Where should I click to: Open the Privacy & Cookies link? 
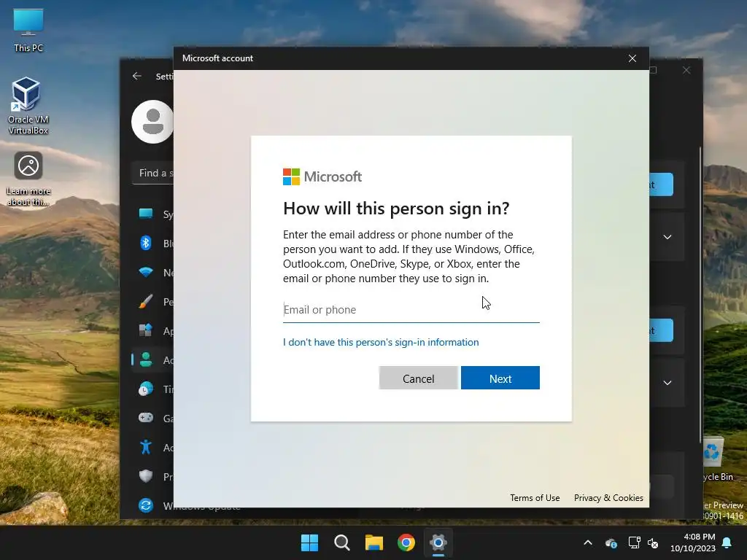(608, 497)
